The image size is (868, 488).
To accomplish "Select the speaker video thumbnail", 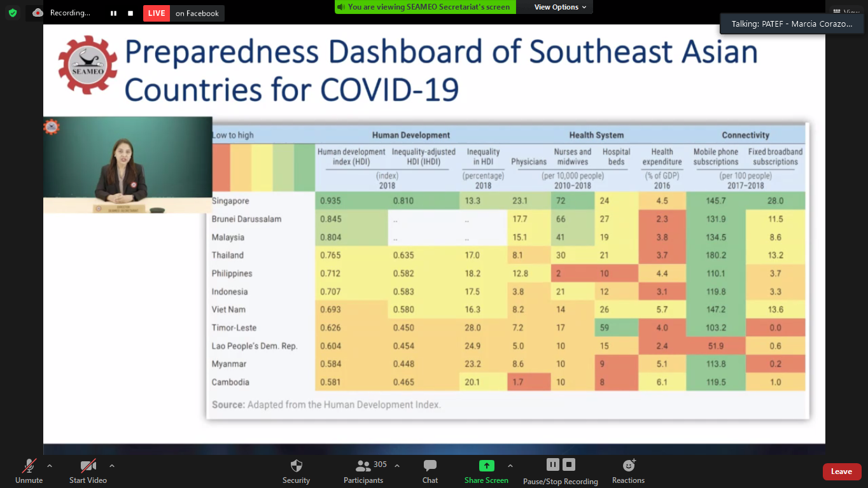I will [x=127, y=165].
